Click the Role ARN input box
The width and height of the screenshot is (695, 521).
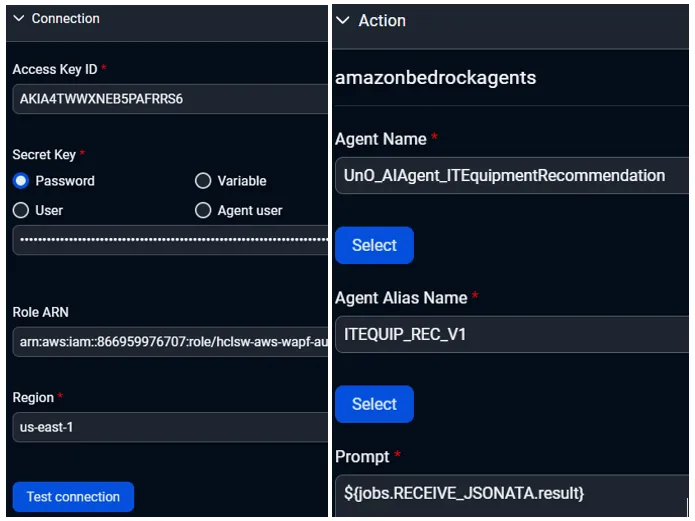pyautogui.click(x=170, y=341)
